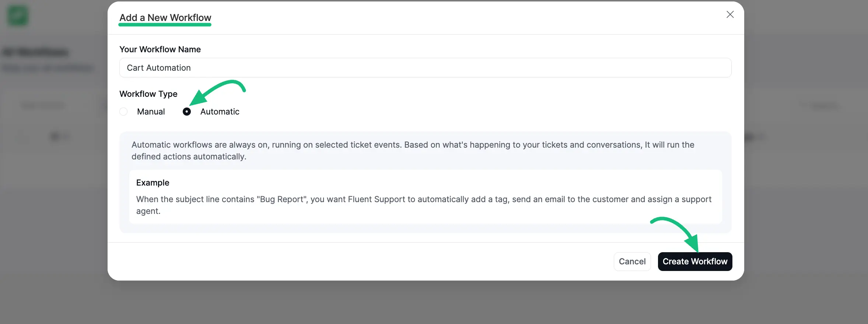Viewport: 868px width, 324px height.
Task: Focus the Cart Automation workflow name field
Action: point(425,68)
